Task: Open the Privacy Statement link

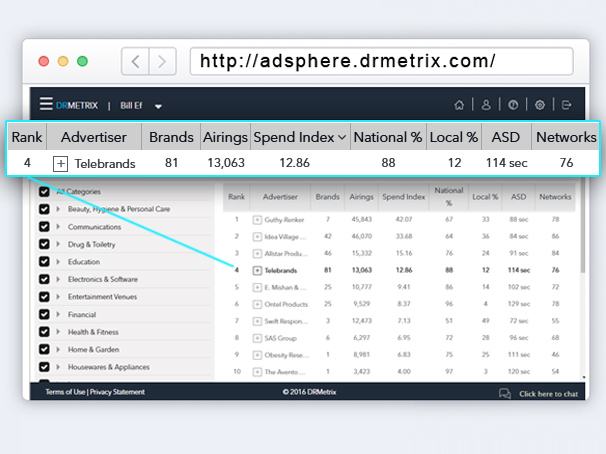Action: coord(117,392)
